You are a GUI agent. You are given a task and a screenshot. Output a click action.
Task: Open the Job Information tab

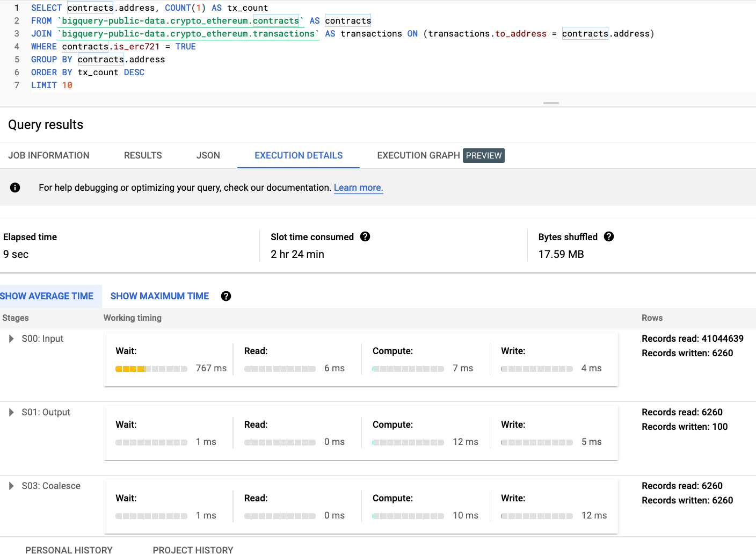[x=49, y=155]
